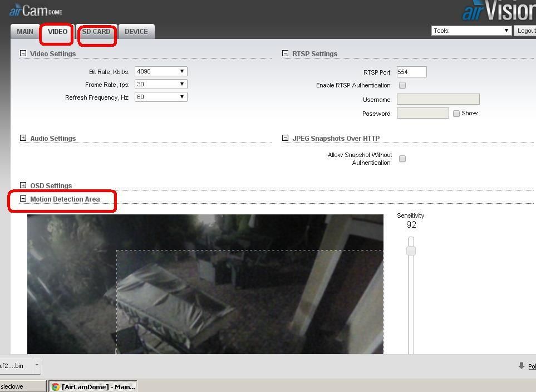
Task: Toggle the Show password checkbox
Action: point(456,114)
